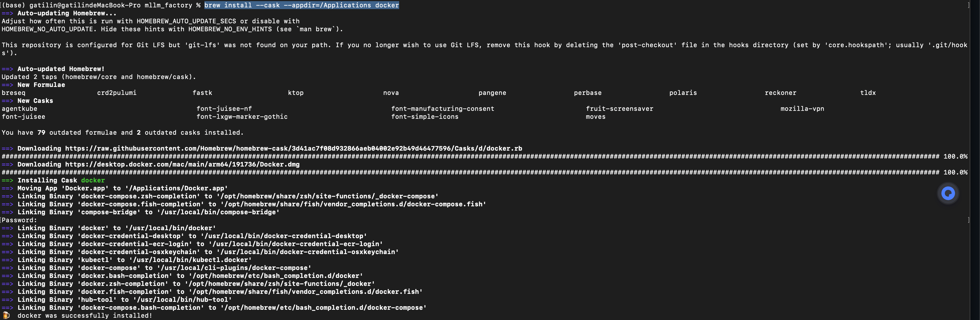
Task: Click the blue floating assistant circle icon
Action: click(x=948, y=194)
